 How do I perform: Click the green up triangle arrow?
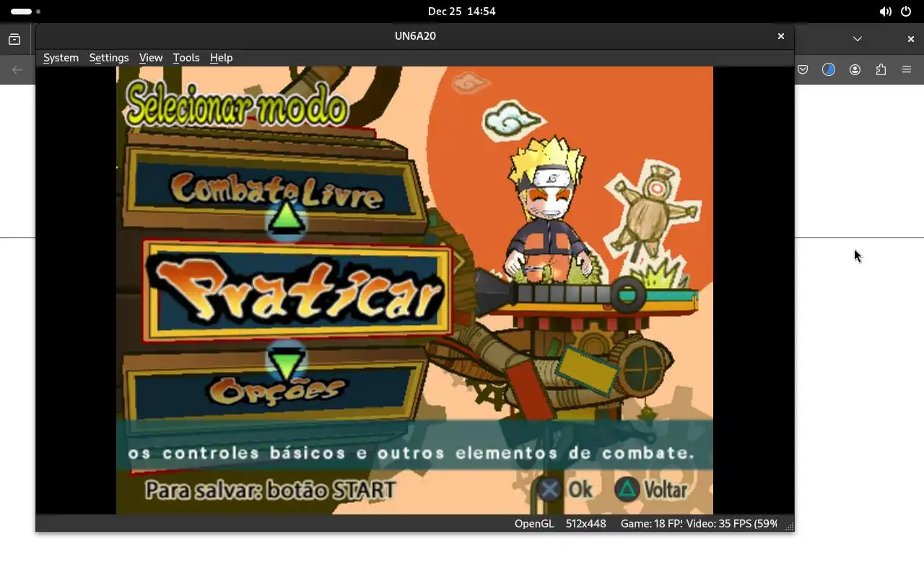click(287, 217)
